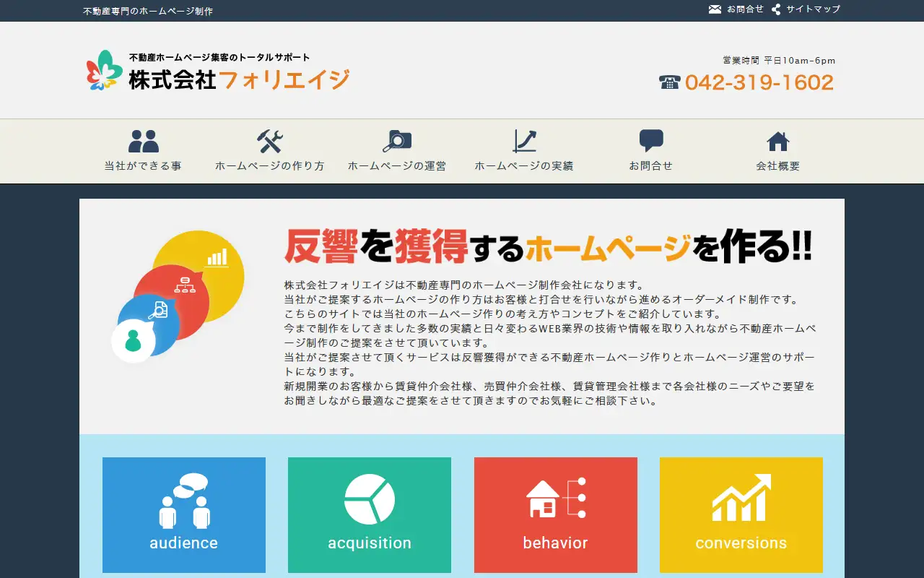Select the yellow conversions tile label
Image resolution: width=924 pixels, height=578 pixels.
[x=741, y=543]
